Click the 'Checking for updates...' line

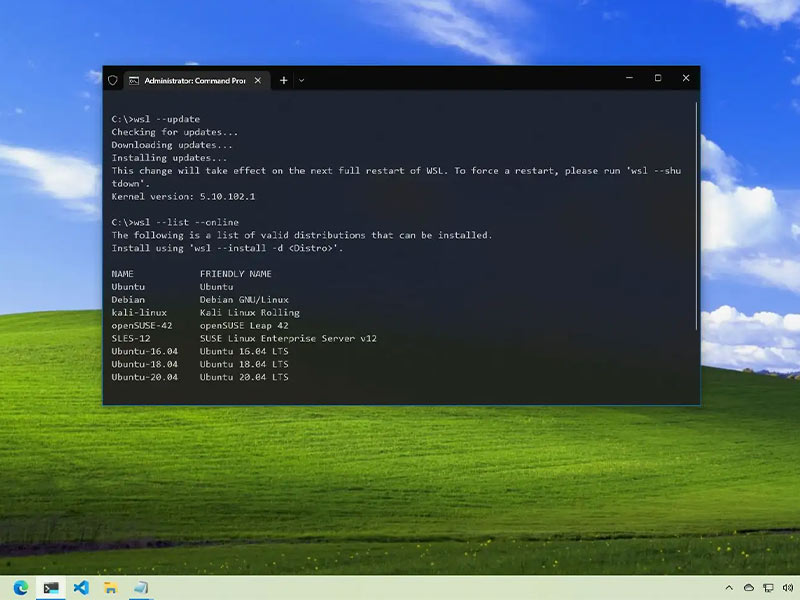[174, 132]
